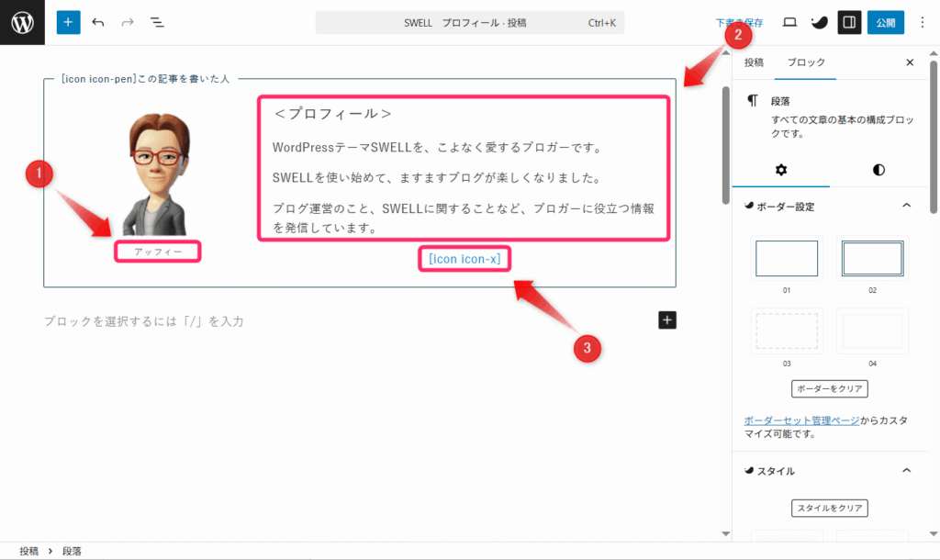940x560 pixels.
Task: Close the settings sidebar
Action: click(x=910, y=62)
